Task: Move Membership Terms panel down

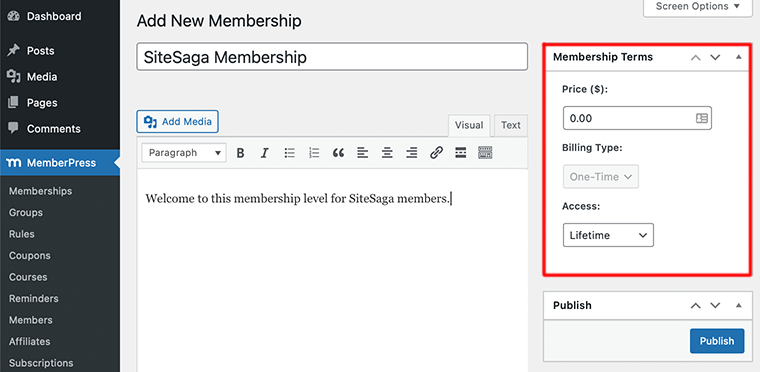Action: pyautogui.click(x=715, y=57)
